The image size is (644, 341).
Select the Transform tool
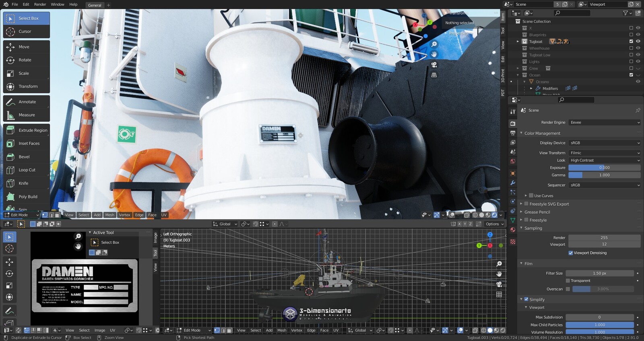(x=27, y=86)
